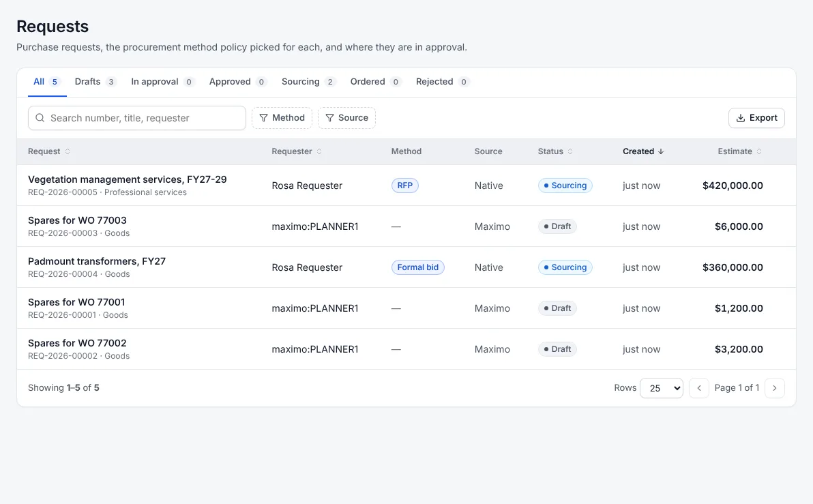Screen dimensions: 813x504
Task: Click the sort arrows next to Request header
Action: point(68,151)
